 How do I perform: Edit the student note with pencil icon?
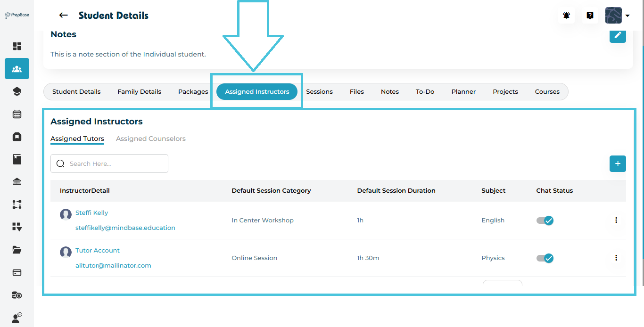click(618, 35)
